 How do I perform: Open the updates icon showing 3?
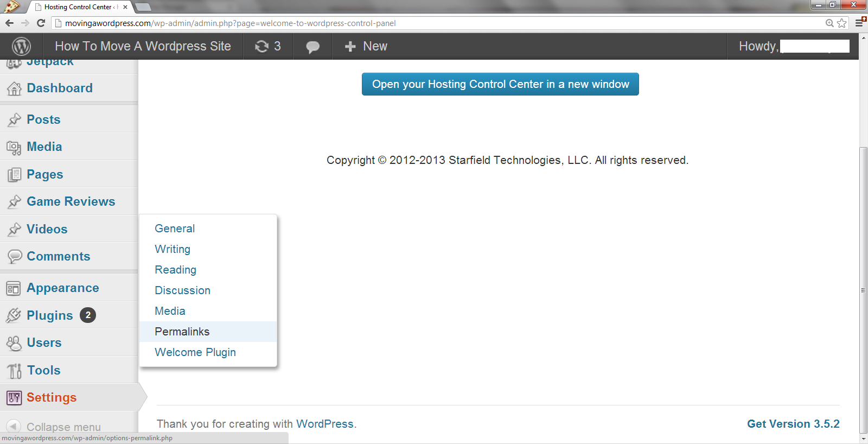click(268, 46)
